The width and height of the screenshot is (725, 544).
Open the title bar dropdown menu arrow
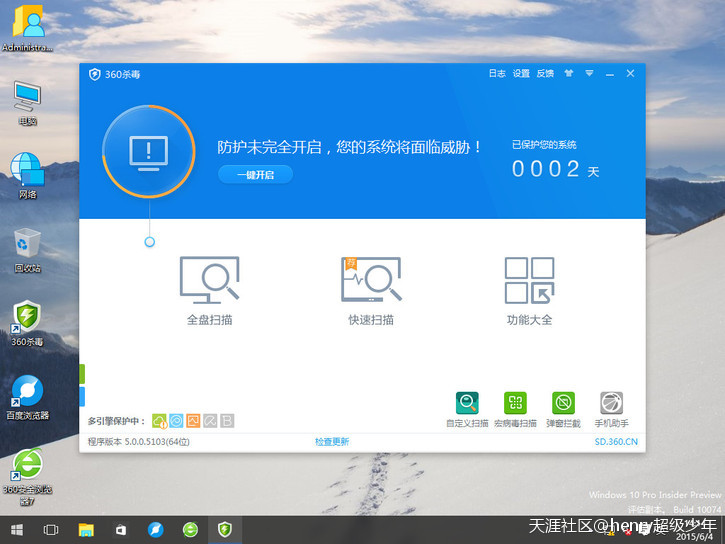pos(589,73)
